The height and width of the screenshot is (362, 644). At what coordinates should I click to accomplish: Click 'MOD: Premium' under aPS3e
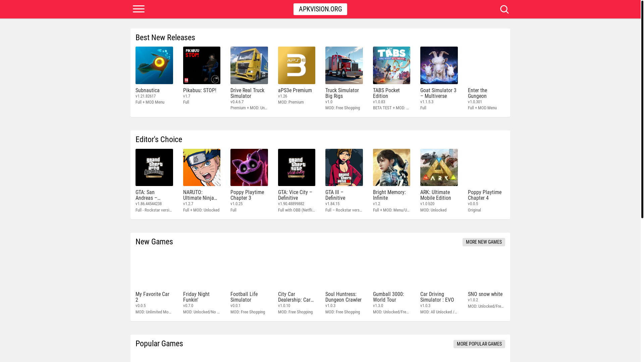[291, 102]
